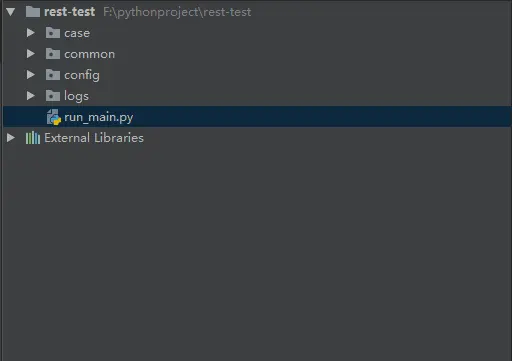The width and height of the screenshot is (512, 361).
Task: Click the common folder icon
Action: click(53, 54)
